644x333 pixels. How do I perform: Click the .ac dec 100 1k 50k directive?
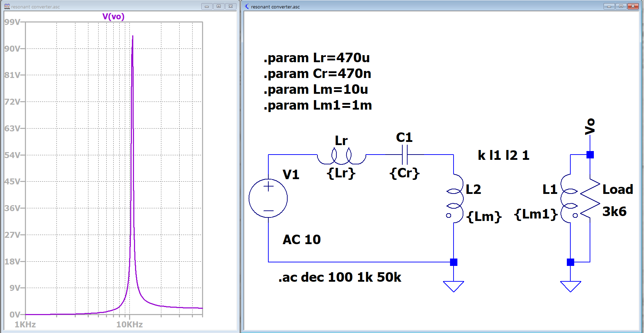coord(340,277)
